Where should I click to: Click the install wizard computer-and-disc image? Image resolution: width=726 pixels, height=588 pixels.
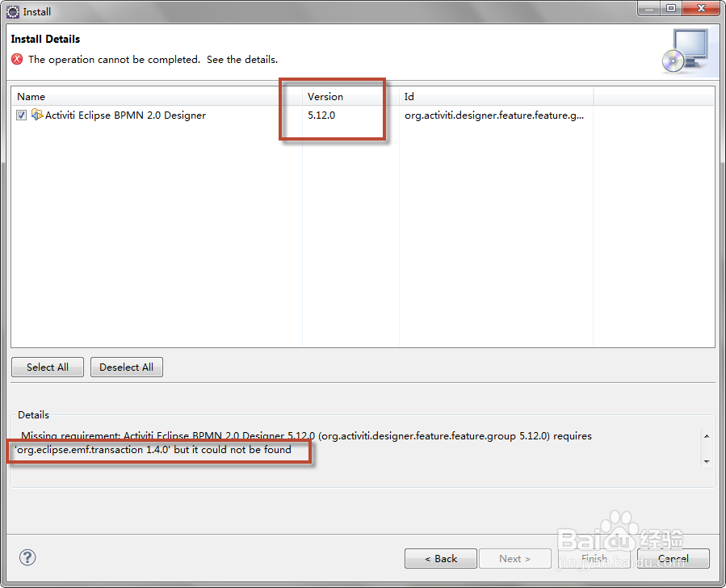click(x=686, y=51)
